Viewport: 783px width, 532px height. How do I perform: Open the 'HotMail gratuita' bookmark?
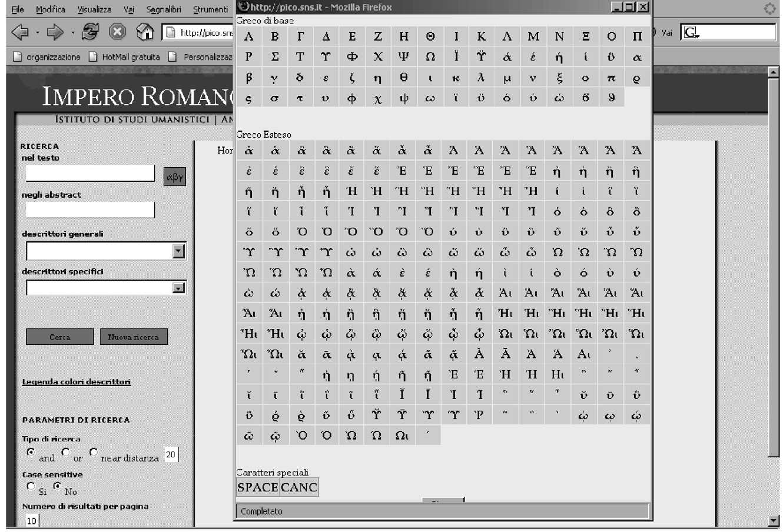pos(124,57)
